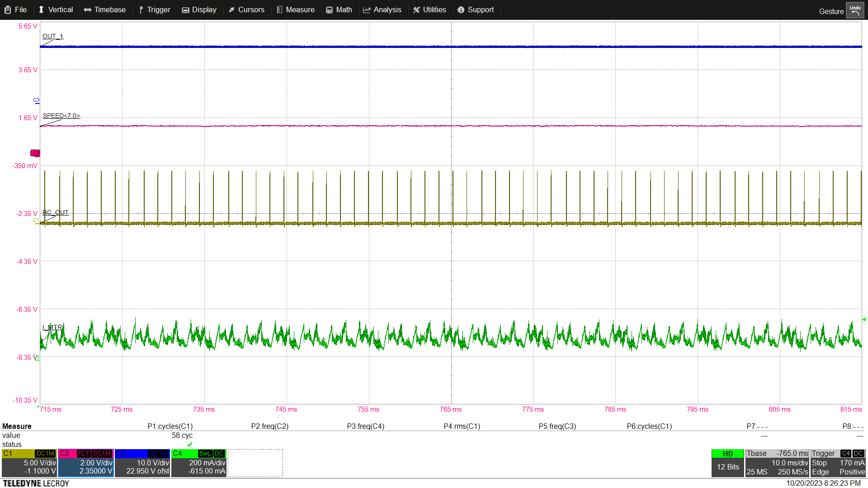Select the pink C2 channel color swatch

click(x=64, y=453)
